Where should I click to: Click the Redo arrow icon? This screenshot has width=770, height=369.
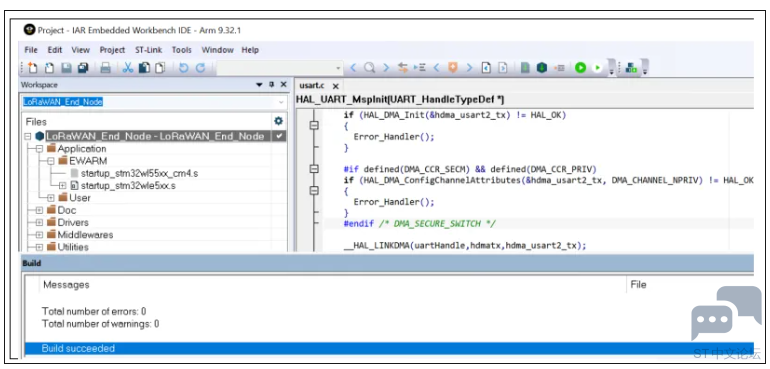[x=200, y=68]
